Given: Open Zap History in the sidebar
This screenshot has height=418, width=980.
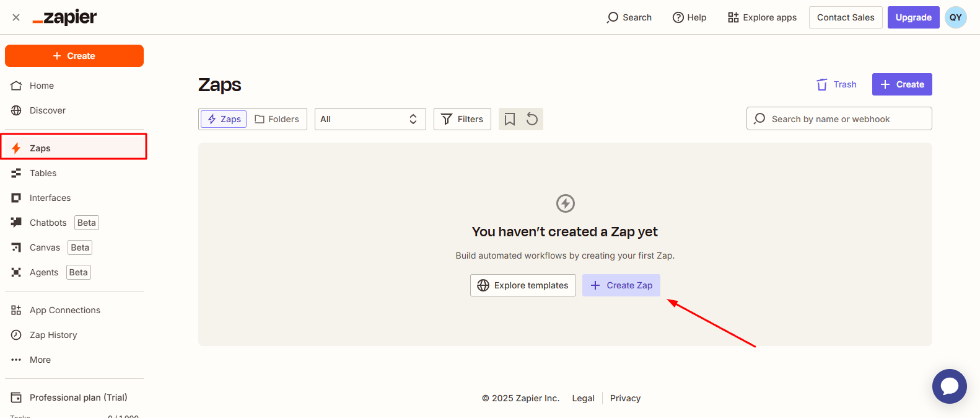Looking at the screenshot, I should (x=74, y=335).
